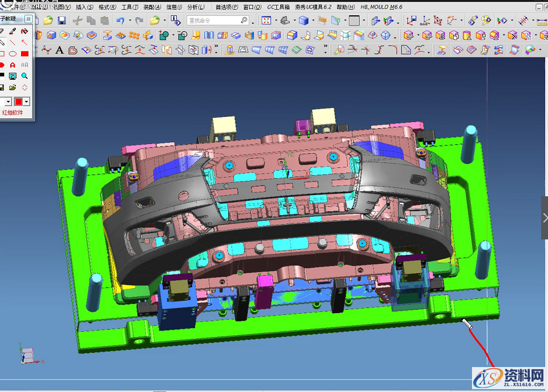Expand the undo history dropdown arrow
The width and height of the screenshot is (548, 392).
129,20
